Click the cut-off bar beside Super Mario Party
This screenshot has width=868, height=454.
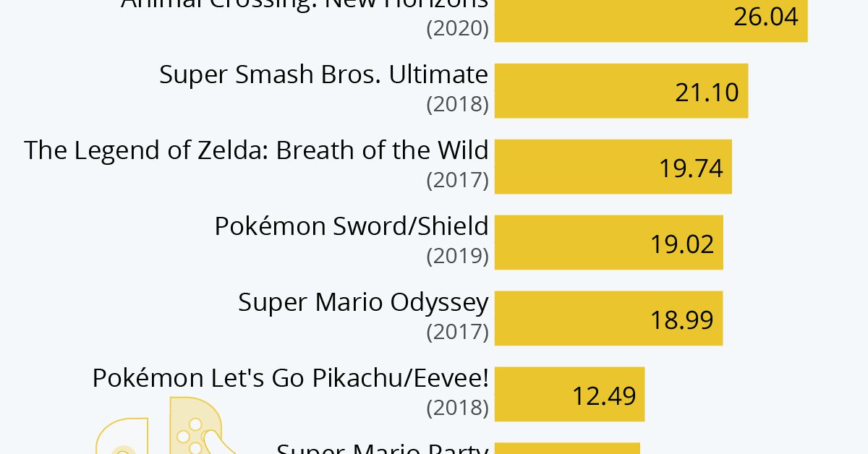(567, 448)
